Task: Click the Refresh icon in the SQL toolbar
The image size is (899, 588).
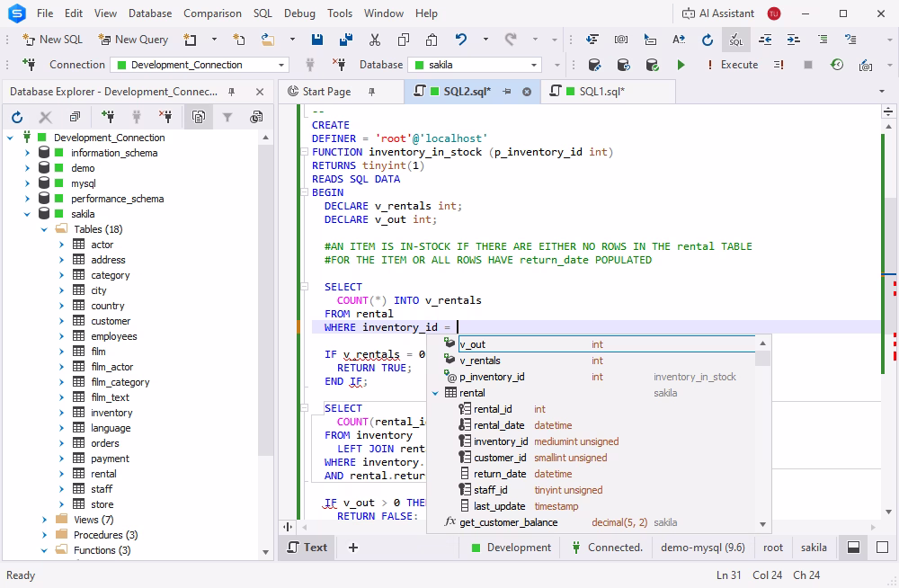Action: 708,40
